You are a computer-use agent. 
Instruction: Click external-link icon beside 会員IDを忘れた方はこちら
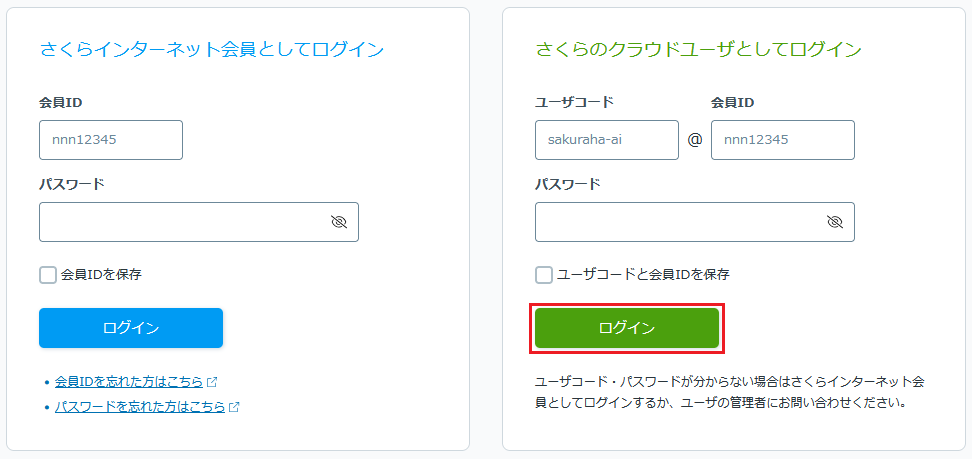pyautogui.click(x=212, y=382)
